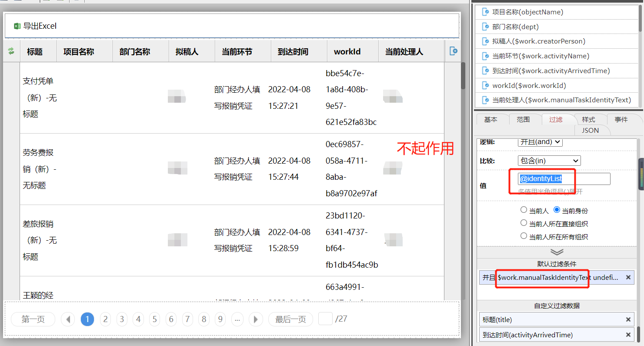Go to next page with right arrow
This screenshot has width=644, height=346.
(x=256, y=319)
